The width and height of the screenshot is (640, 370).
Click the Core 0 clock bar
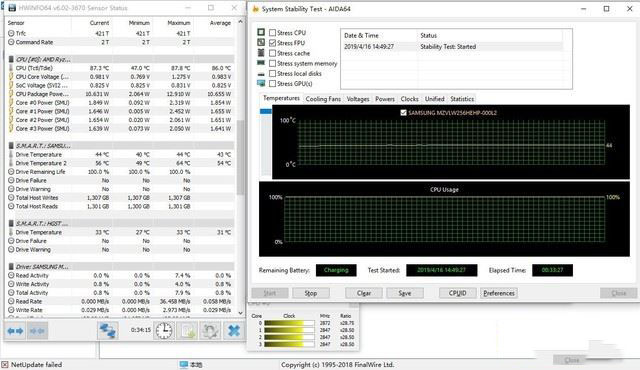pyautogui.click(x=289, y=323)
